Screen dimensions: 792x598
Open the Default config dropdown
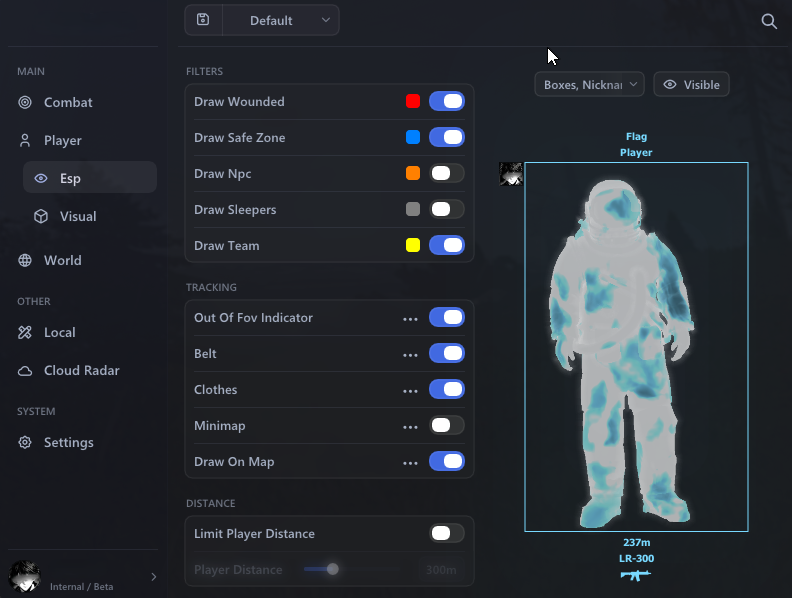tap(281, 20)
